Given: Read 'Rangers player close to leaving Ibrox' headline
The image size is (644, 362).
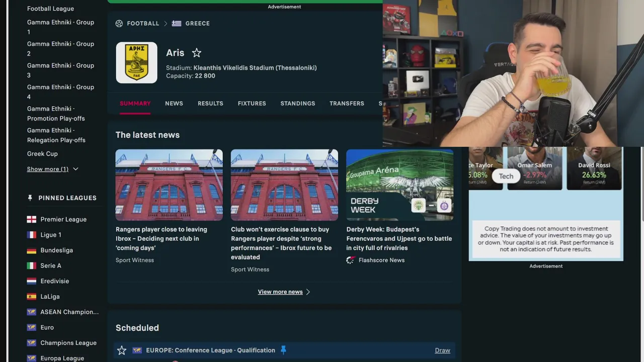Looking at the screenshot, I should pos(162,238).
